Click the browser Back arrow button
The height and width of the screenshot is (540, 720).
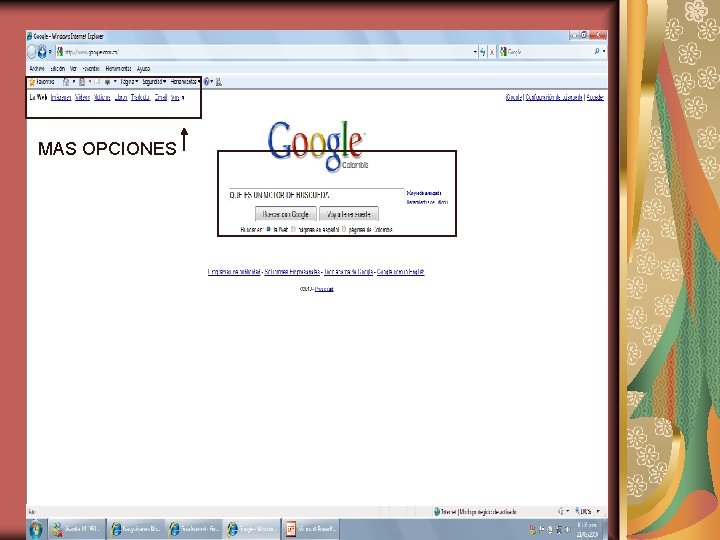tap(31, 52)
